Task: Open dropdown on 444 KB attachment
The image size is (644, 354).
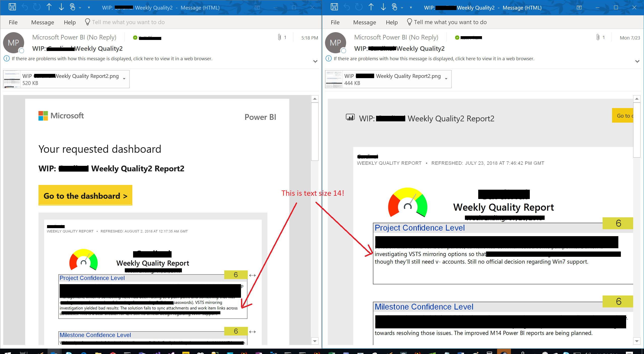Action: [x=446, y=79]
